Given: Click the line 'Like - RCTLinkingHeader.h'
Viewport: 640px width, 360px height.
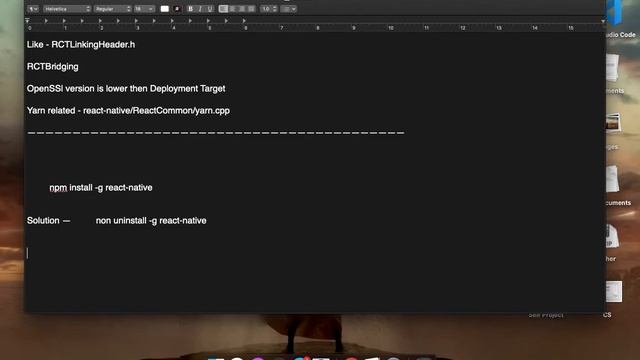Looking at the screenshot, I should (81, 44).
